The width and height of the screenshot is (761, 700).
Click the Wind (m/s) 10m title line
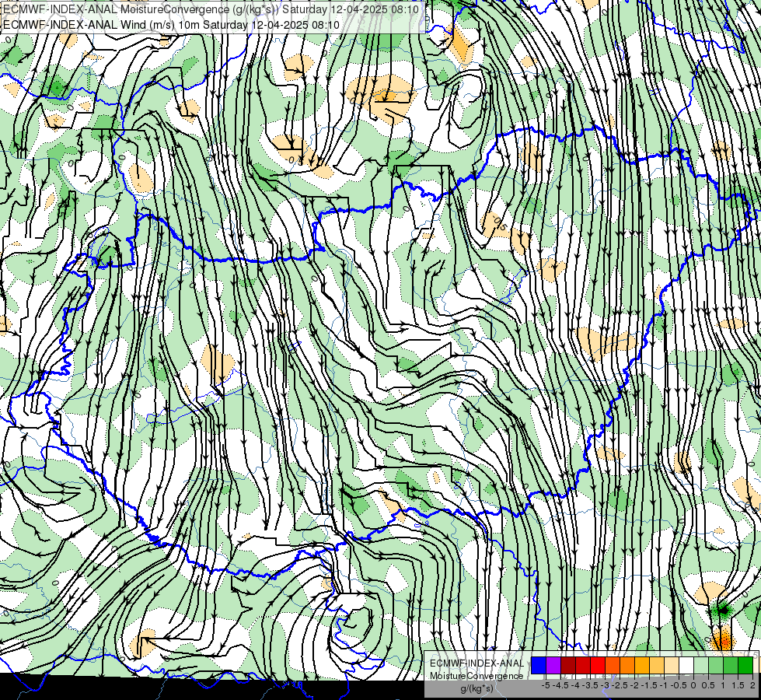click(171, 25)
